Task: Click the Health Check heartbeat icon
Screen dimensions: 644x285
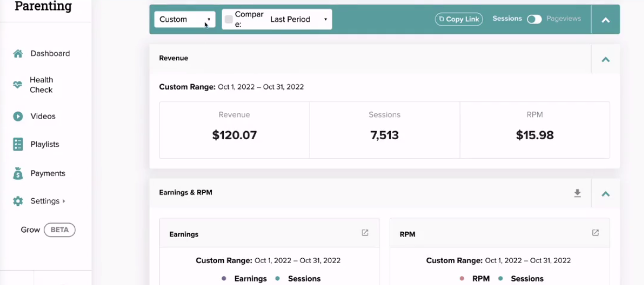Action: pos(17,85)
